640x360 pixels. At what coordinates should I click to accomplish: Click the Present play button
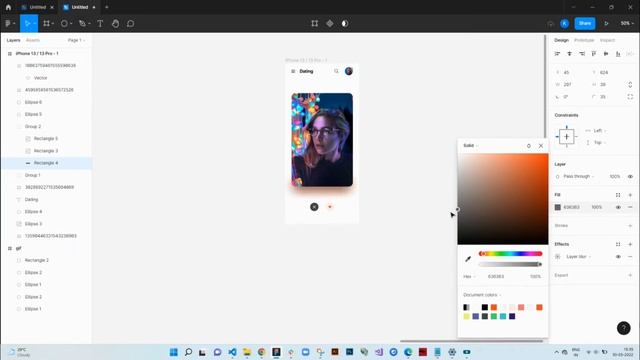607,23
